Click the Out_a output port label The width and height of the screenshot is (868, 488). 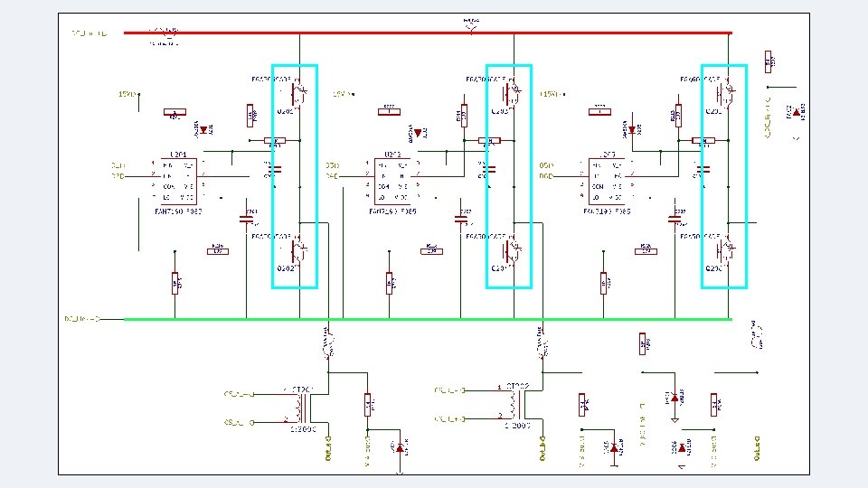[328, 449]
